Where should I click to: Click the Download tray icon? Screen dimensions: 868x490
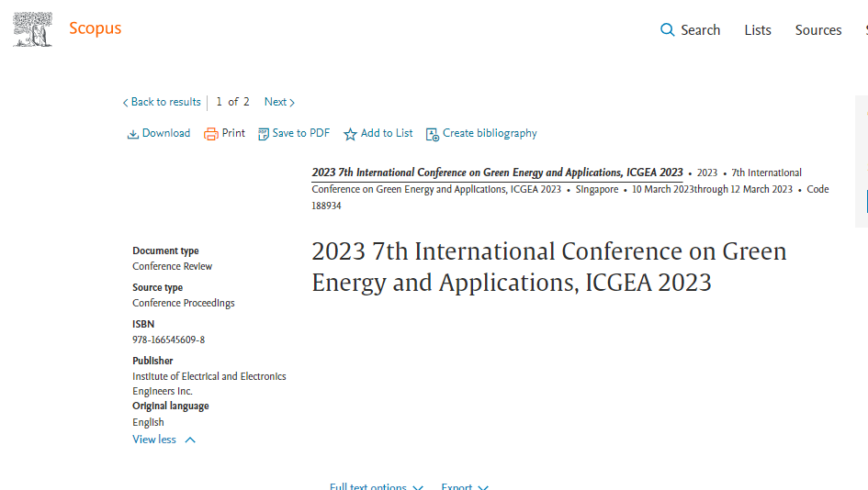tap(133, 134)
